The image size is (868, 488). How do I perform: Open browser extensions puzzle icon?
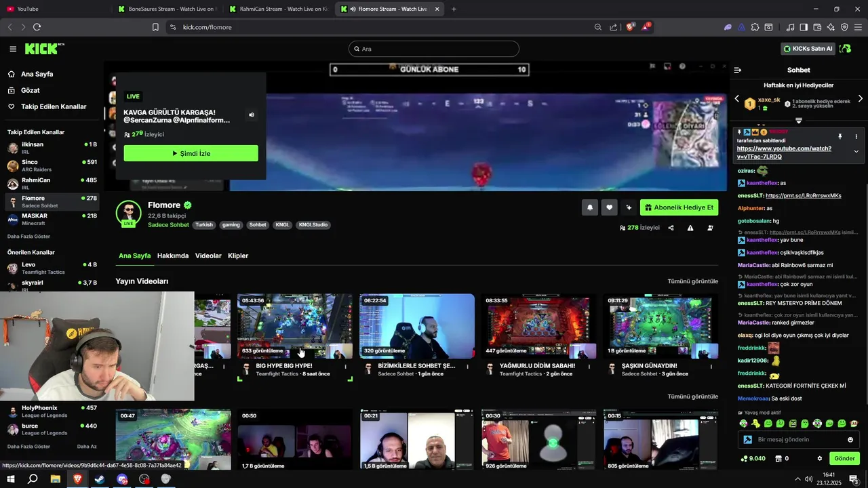click(755, 27)
